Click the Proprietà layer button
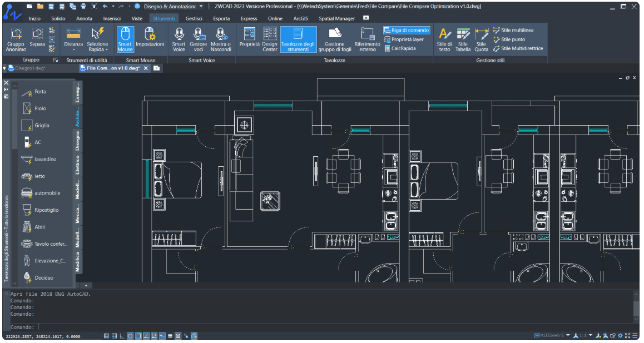 click(404, 39)
